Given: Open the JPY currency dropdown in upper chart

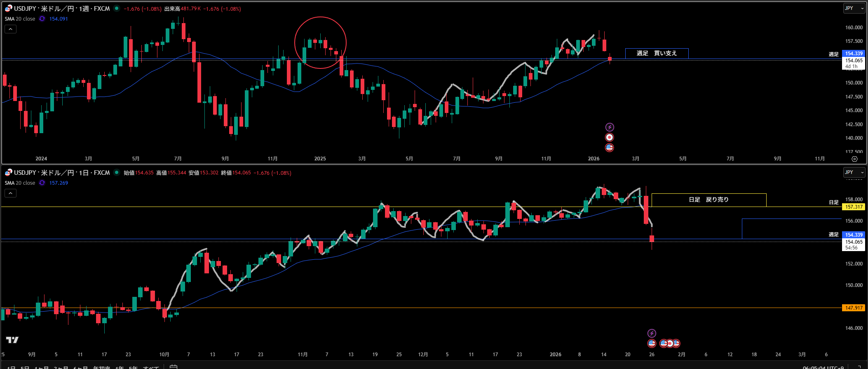Looking at the screenshot, I should 854,8.
